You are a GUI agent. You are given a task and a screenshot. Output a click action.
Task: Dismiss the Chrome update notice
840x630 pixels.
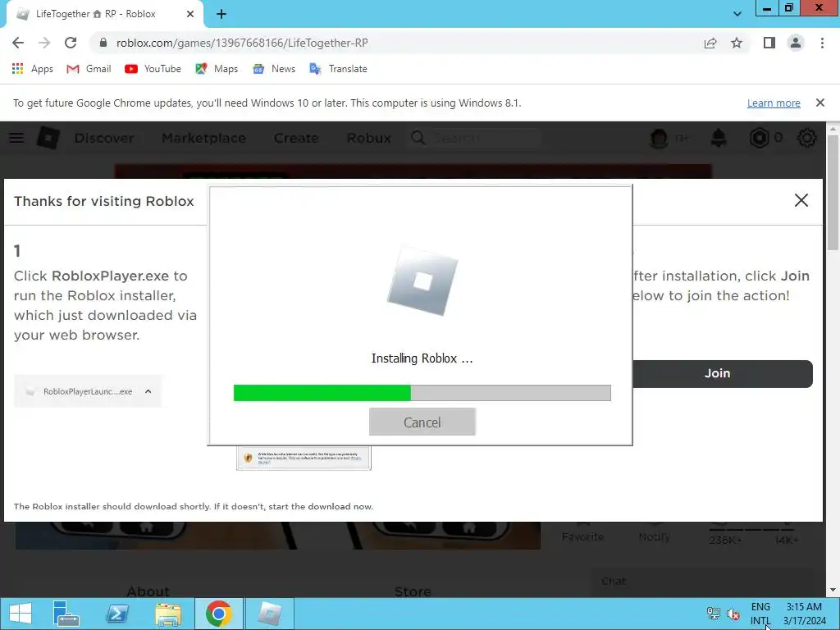point(819,103)
